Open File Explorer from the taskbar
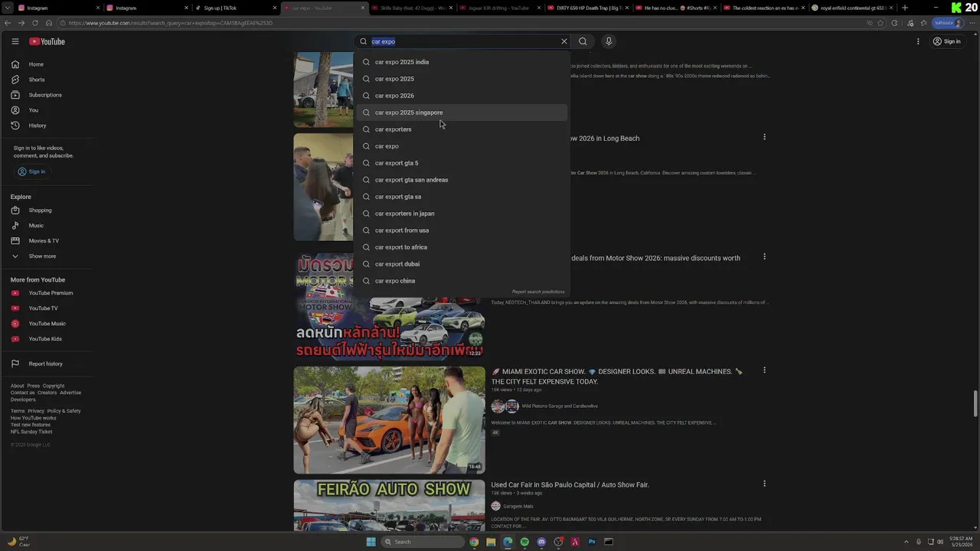 [491, 542]
